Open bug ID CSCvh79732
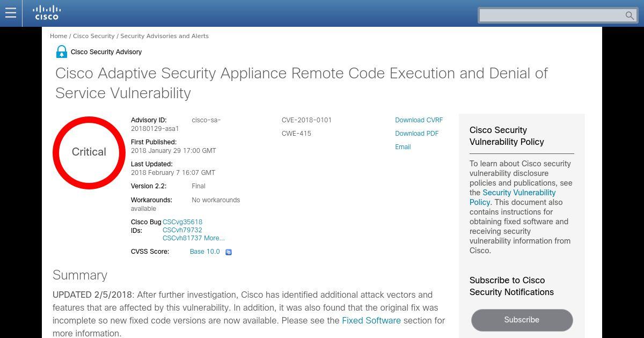This screenshot has width=644, height=338. (182, 230)
